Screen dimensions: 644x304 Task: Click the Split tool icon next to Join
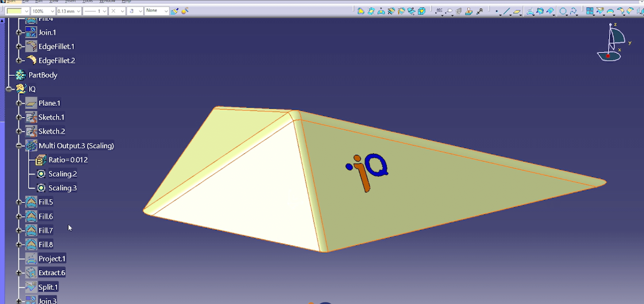(x=600, y=11)
